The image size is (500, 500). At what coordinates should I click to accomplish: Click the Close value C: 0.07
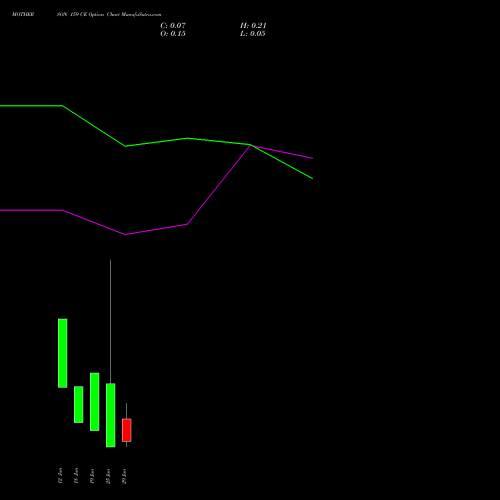173,26
